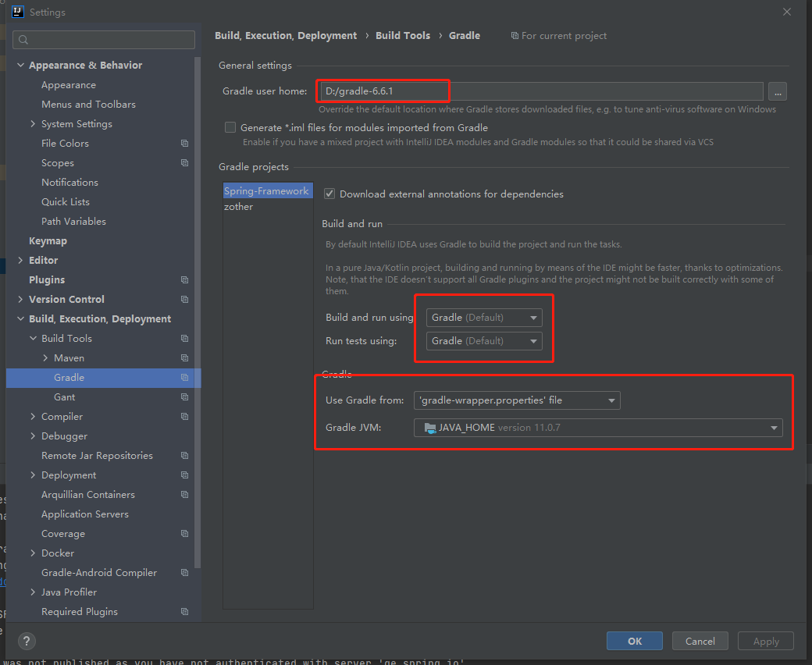812x665 pixels.
Task: Click the project-level icon beside Compiler
Action: (x=184, y=417)
